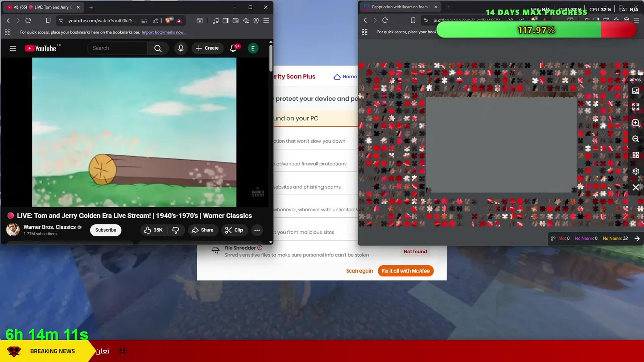
Task: Click the YouTube page vertical scrollbar
Action: click(271, 58)
